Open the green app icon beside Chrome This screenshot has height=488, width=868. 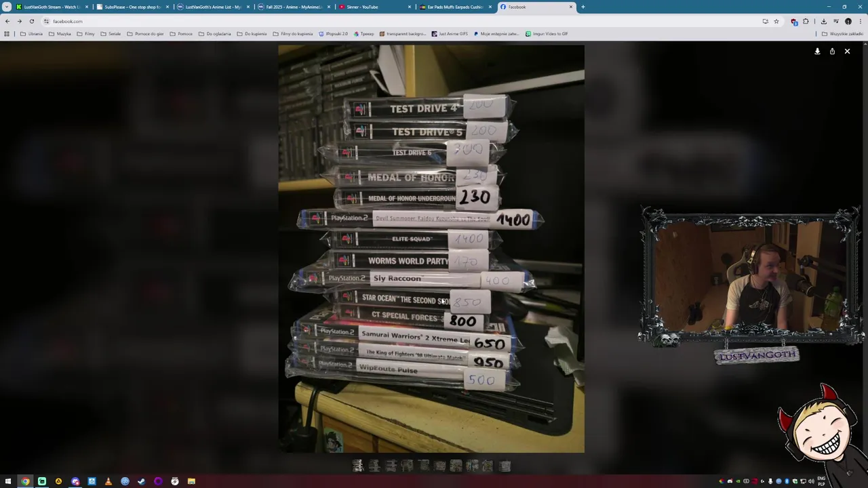coord(41,481)
